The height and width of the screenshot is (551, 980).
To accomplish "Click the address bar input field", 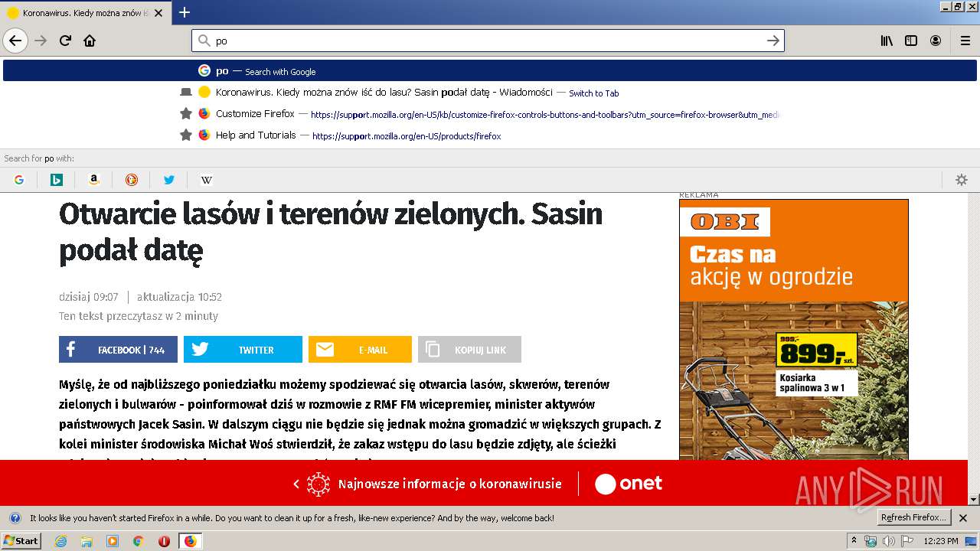I will (488, 41).
